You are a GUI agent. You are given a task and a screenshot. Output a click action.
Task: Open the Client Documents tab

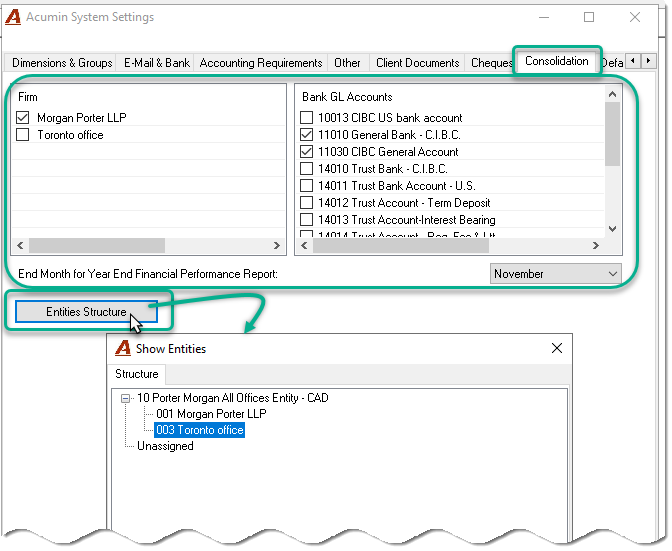pyautogui.click(x=417, y=63)
